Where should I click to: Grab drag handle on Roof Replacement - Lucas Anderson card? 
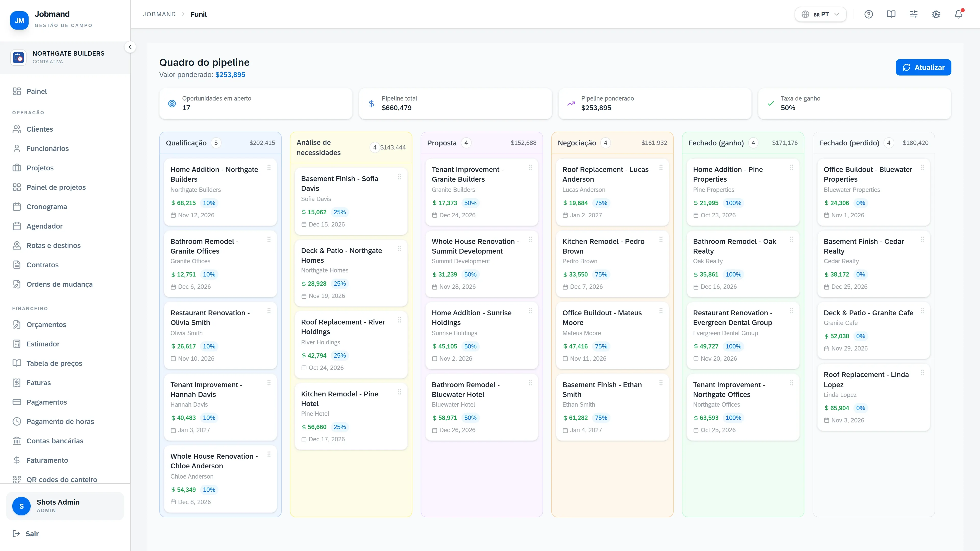[661, 167]
